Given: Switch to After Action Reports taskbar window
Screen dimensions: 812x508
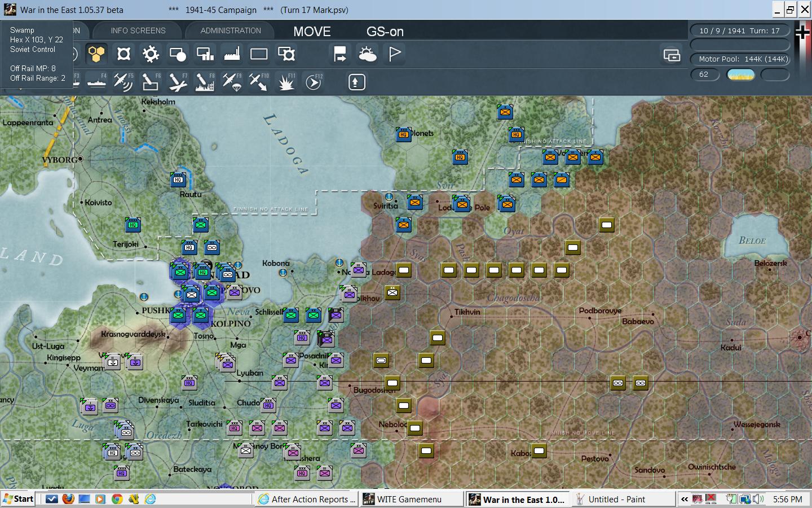Looking at the screenshot, I should tap(307, 499).
